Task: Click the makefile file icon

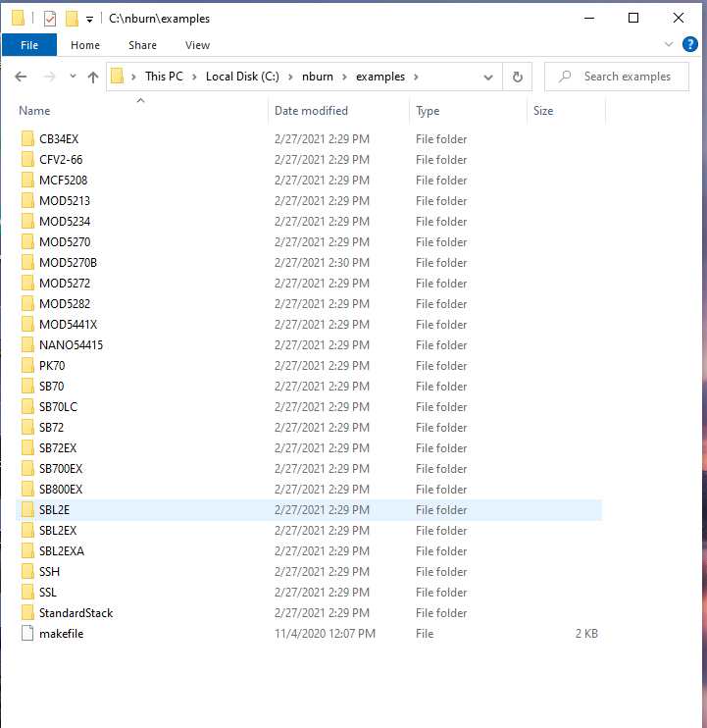Action: (27, 634)
